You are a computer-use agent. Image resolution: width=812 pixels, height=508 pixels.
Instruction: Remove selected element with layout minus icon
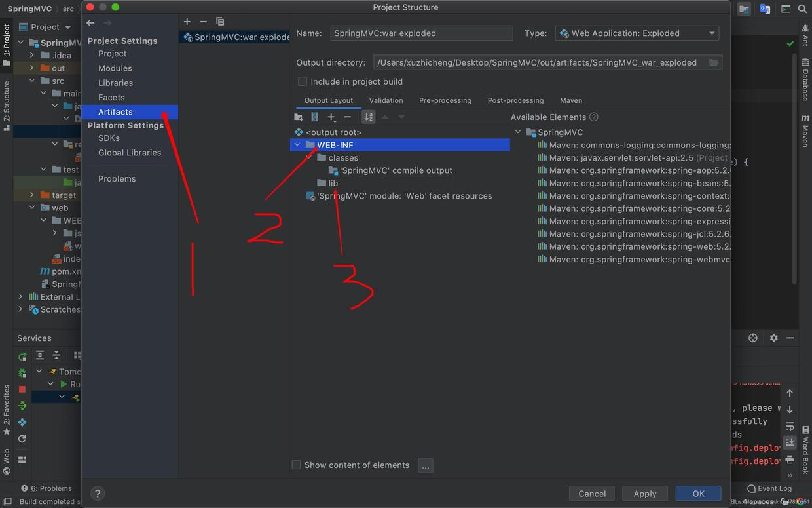(348, 117)
